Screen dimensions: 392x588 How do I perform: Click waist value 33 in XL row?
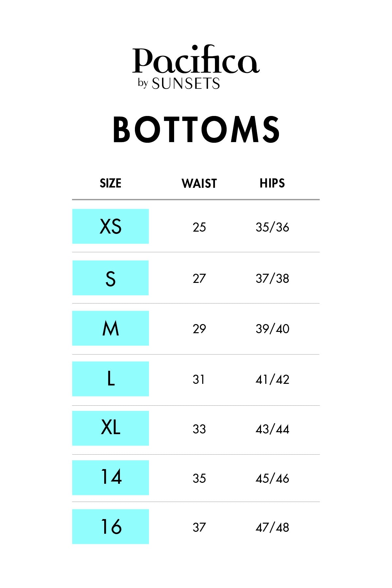click(199, 429)
